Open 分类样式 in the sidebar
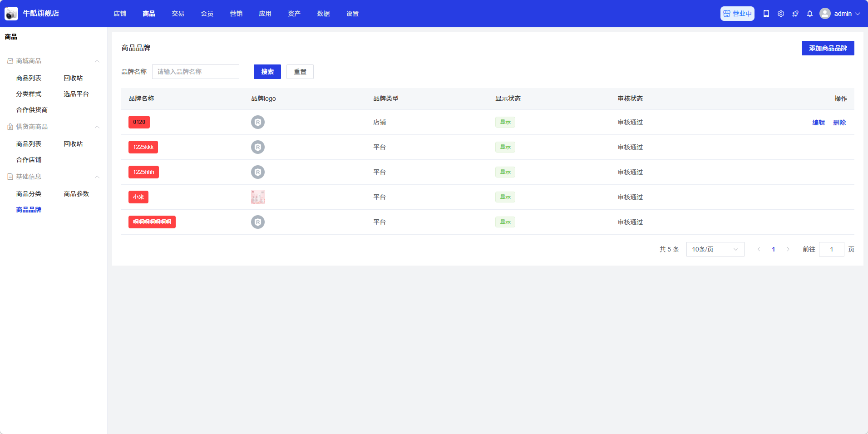This screenshot has height=434, width=868. click(29, 94)
